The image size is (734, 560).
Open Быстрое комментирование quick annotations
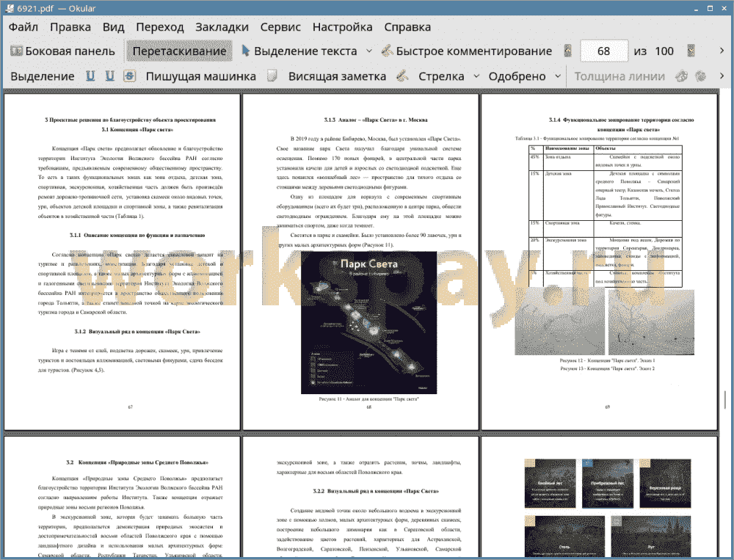(467, 51)
